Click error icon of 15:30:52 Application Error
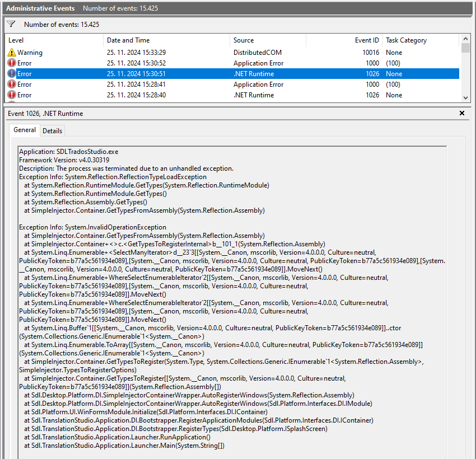The width and height of the screenshot is (476, 459). coord(12,63)
